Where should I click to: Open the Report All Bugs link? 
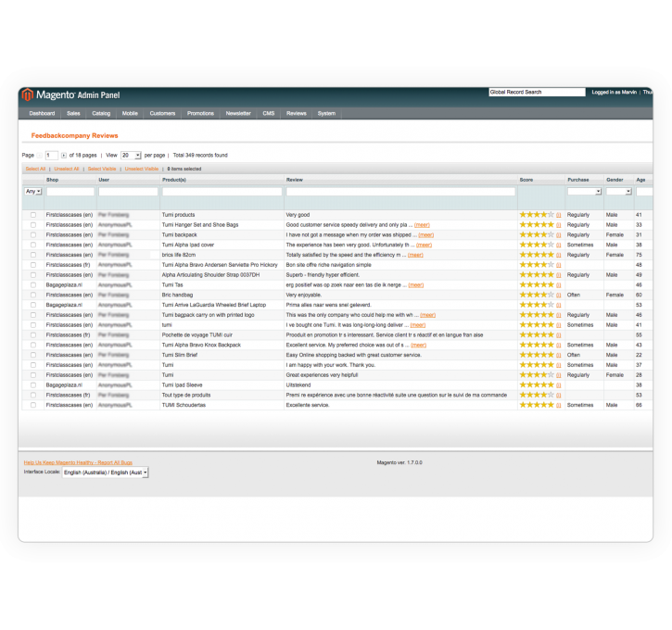[78, 462]
